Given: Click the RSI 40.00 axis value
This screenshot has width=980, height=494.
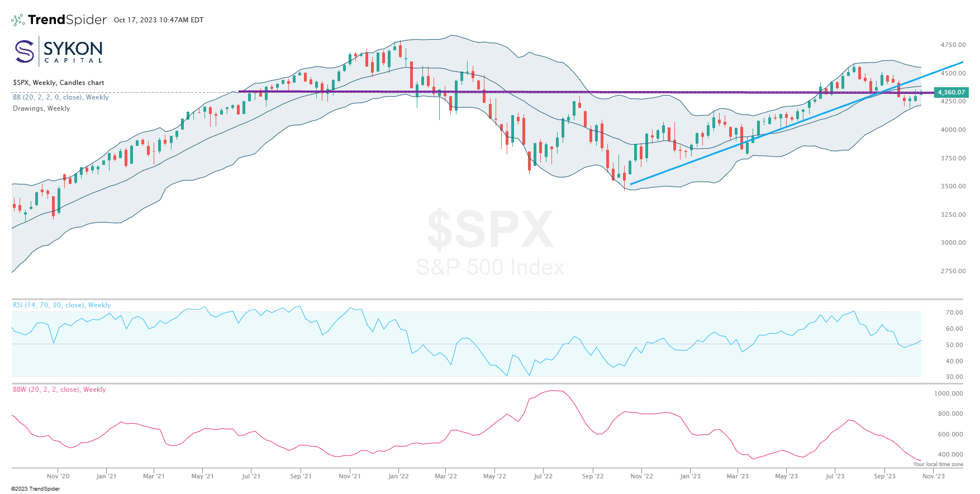Looking at the screenshot, I should click(954, 361).
